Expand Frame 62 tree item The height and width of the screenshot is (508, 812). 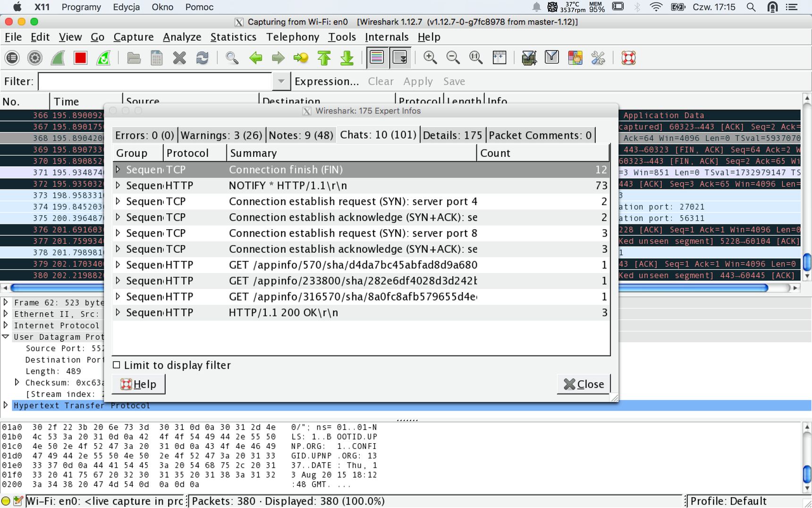pos(6,302)
